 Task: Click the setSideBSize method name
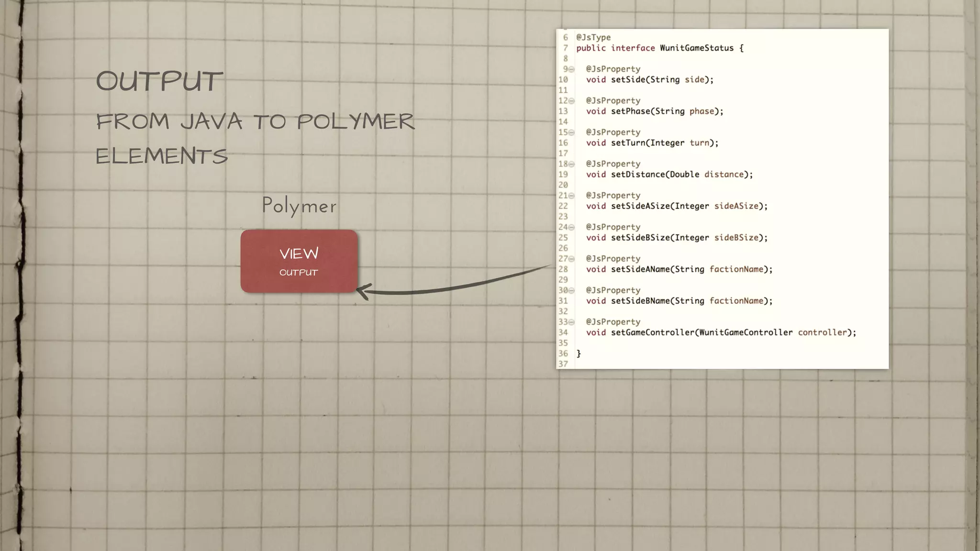point(640,237)
